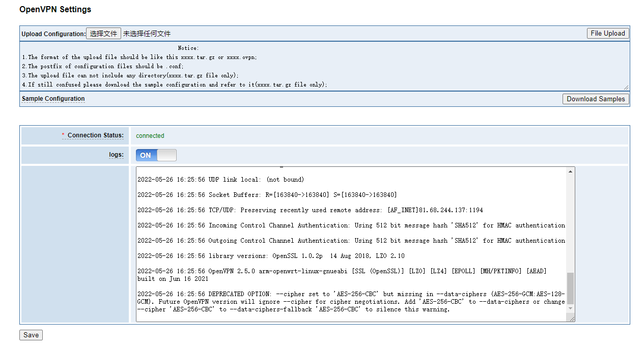Click the log area scrollbar thumb
644x347 pixels.
point(571,288)
